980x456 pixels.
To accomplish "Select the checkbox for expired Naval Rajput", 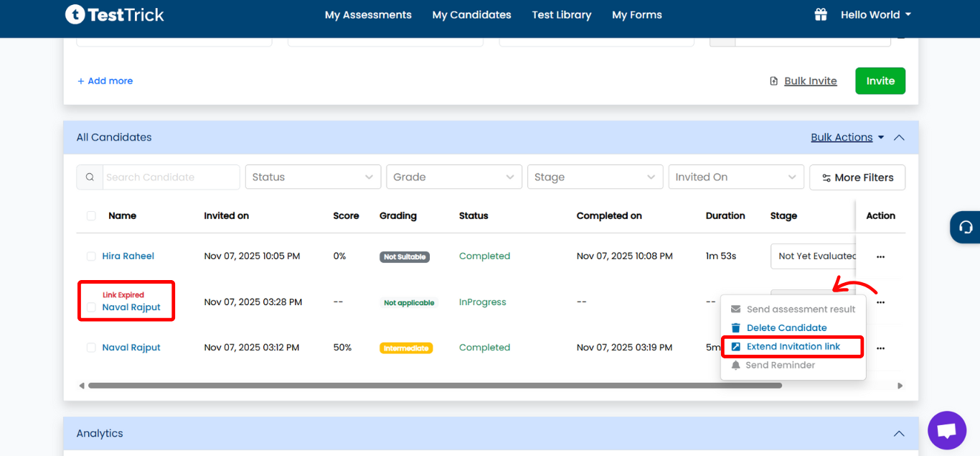I will [91, 307].
